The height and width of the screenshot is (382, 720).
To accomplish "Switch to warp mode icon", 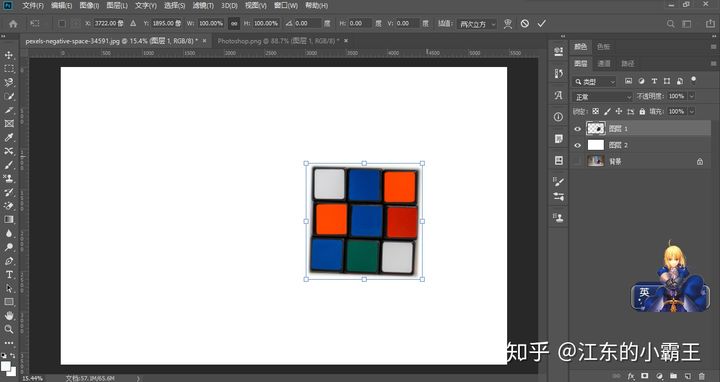I will click(x=508, y=23).
